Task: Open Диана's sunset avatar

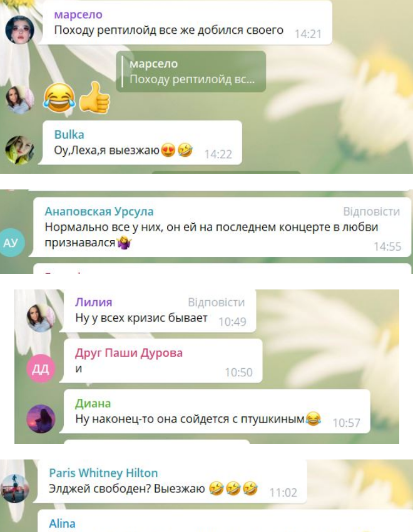Action: tap(41, 419)
